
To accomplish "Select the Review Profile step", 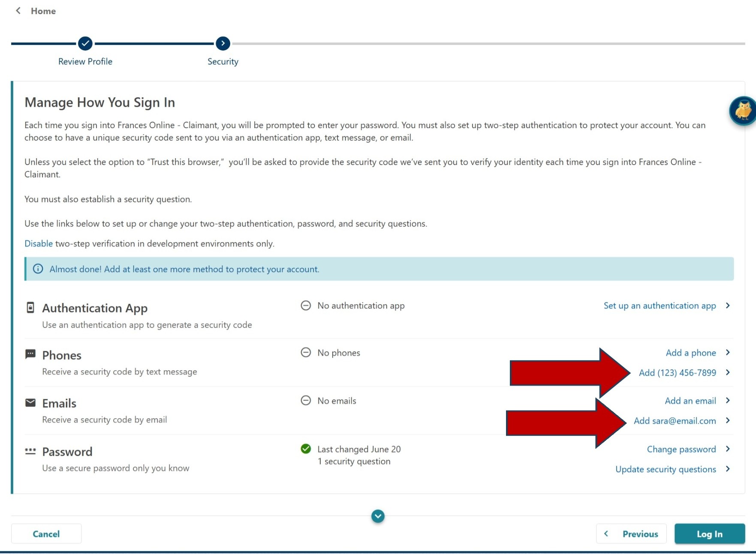I will 84,43.
